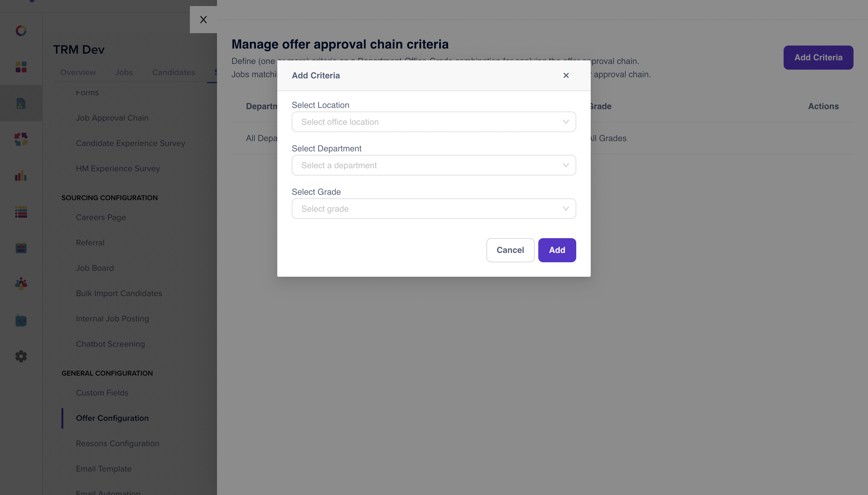Click the Add button in dialog

coord(557,250)
